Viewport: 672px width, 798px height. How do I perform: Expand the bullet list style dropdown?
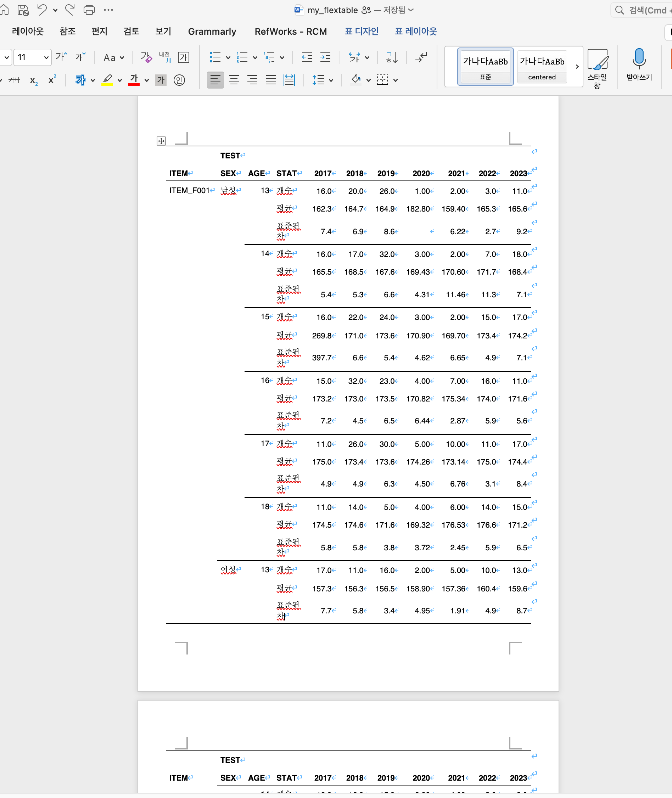pos(228,57)
